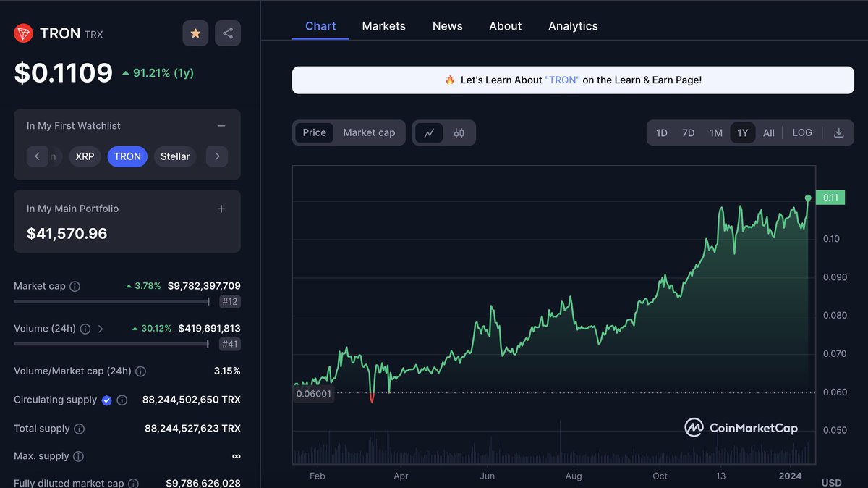This screenshot has width=868, height=488.
Task: Open volume rank #41 badge
Action: click(229, 345)
